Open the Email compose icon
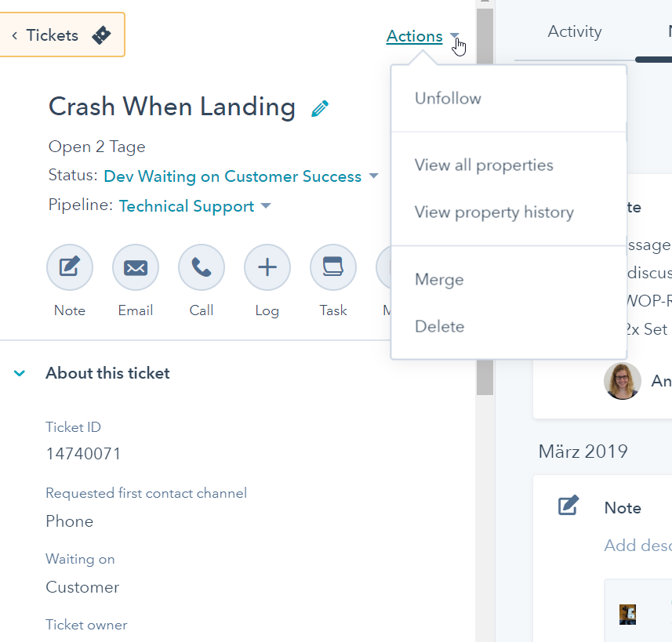 pyautogui.click(x=136, y=268)
